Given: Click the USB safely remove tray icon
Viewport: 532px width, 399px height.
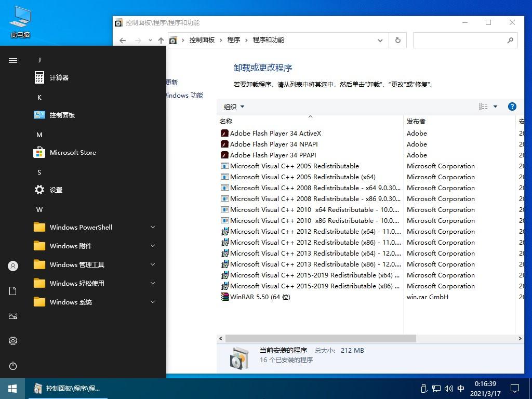Looking at the screenshot, I should pos(424,389).
